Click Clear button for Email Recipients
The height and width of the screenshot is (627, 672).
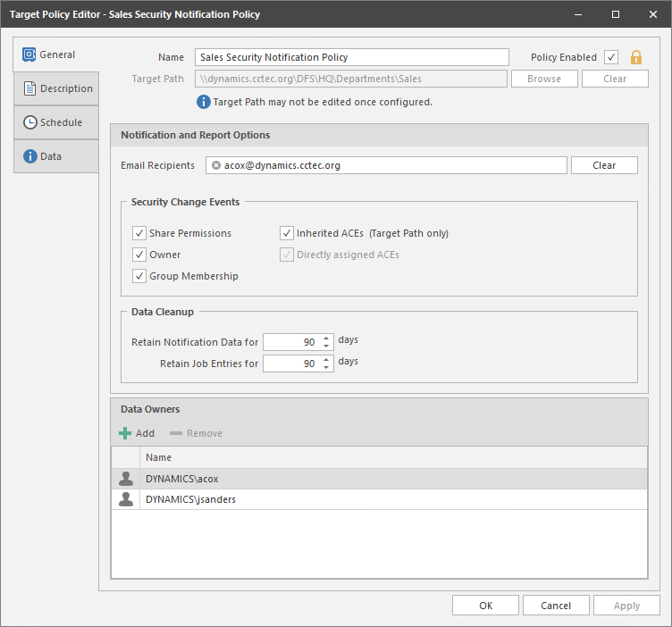click(604, 165)
